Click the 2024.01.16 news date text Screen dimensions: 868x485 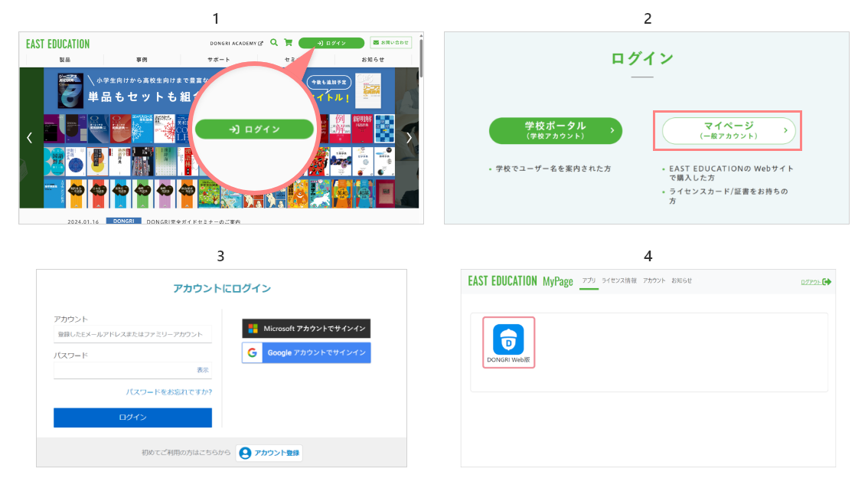coord(83,221)
